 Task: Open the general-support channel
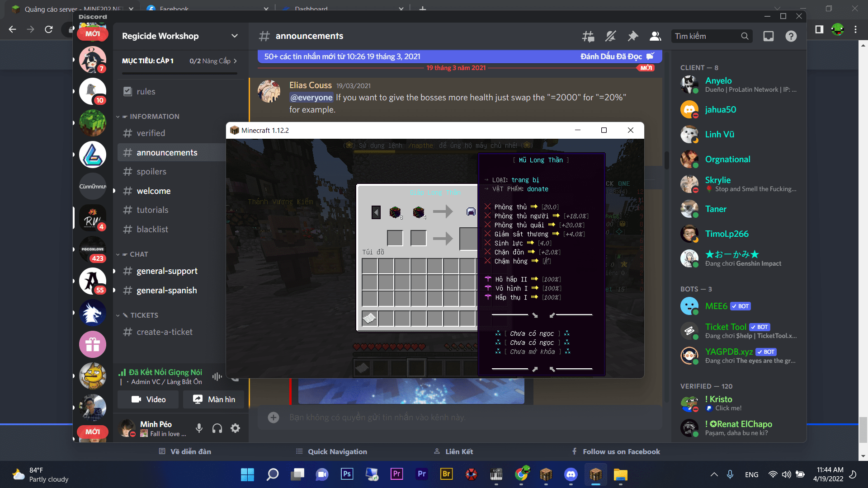point(167,271)
